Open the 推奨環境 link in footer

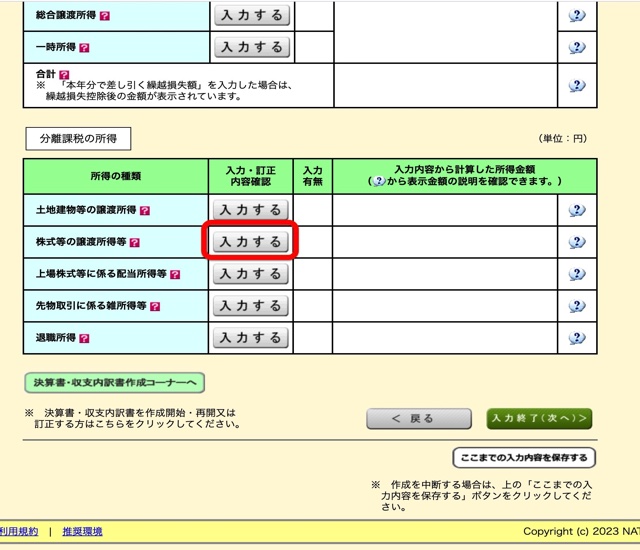coord(82,531)
